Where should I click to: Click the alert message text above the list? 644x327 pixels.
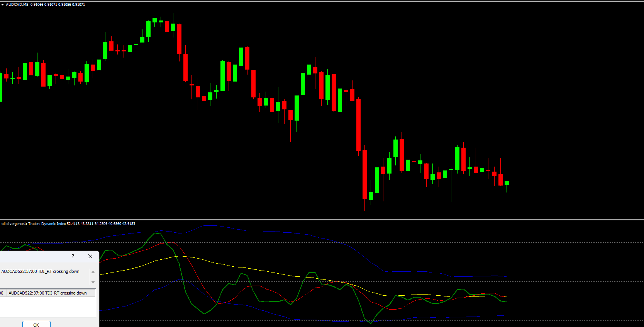tap(41, 271)
